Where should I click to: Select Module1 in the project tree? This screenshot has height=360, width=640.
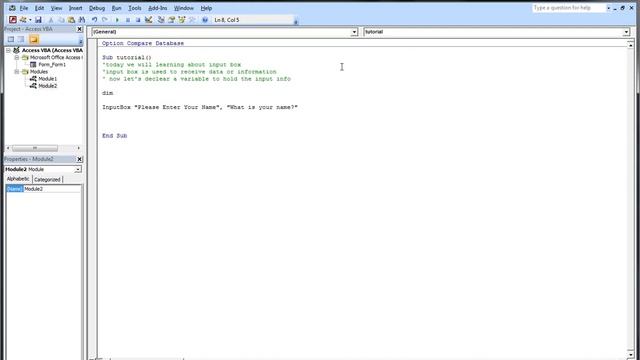[x=47, y=79]
